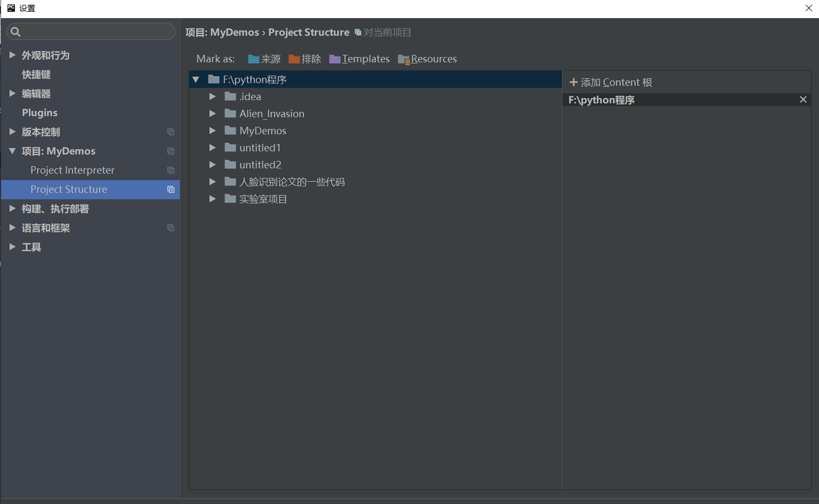Collapse the 项目: MyDemos section
This screenshot has width=819, height=504.
[12, 151]
